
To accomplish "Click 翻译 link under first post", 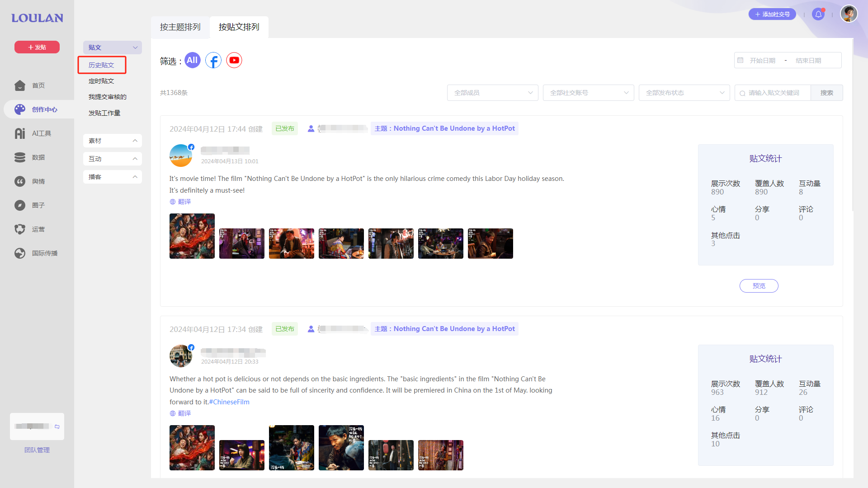I will click(x=184, y=202).
